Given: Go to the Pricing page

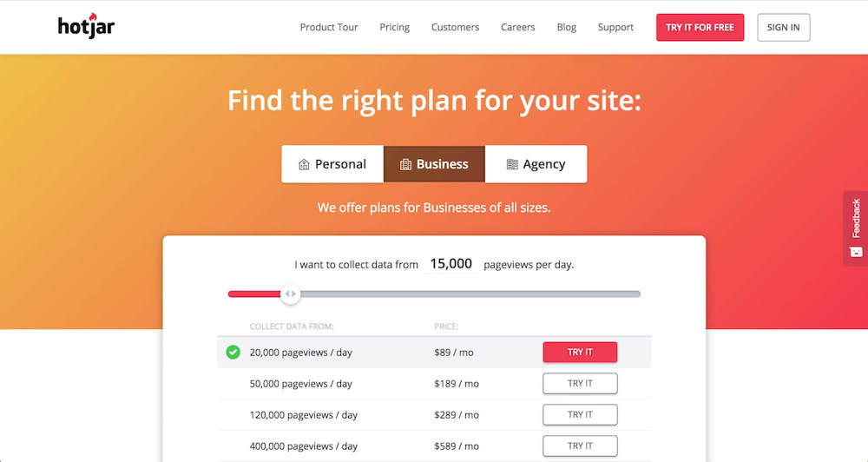Looking at the screenshot, I should click(395, 27).
